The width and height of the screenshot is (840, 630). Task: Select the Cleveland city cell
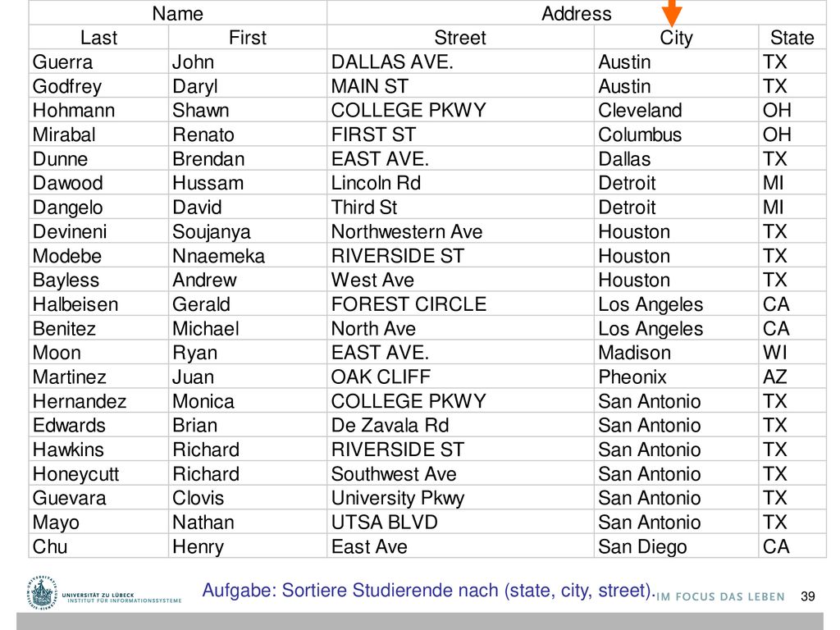click(676, 111)
